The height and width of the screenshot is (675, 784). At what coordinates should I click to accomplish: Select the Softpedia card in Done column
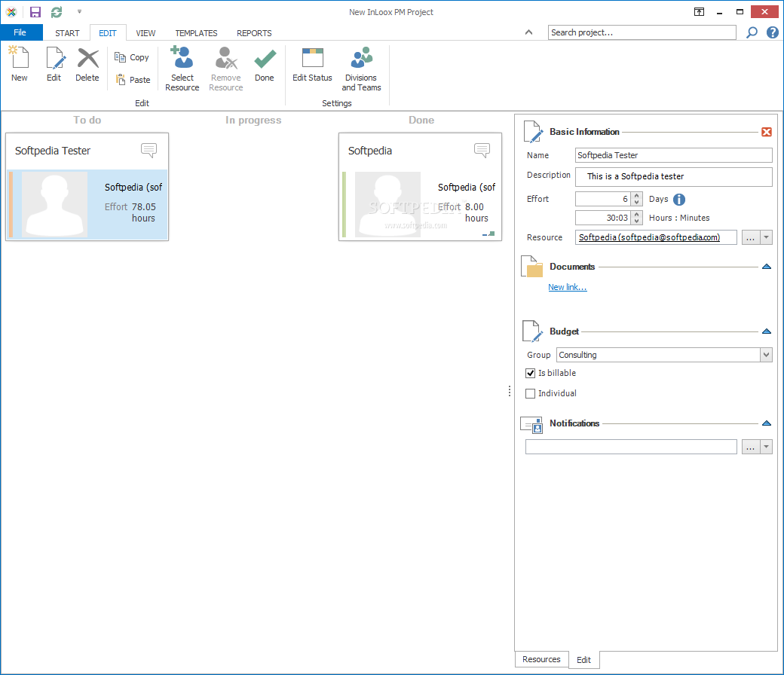420,187
